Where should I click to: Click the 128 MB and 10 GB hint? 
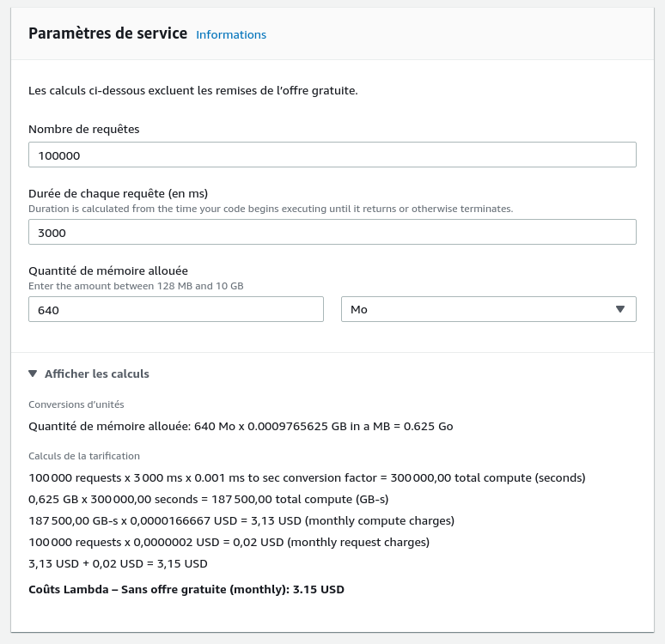[x=136, y=285]
